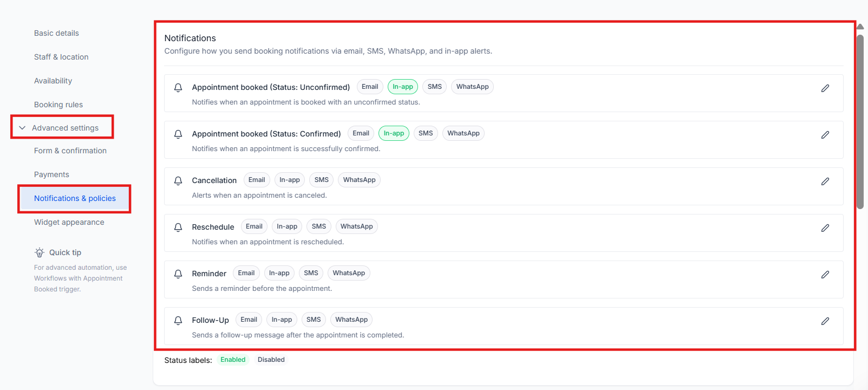868x390 pixels.
Task: Go to Staff & location settings
Action: (x=61, y=57)
